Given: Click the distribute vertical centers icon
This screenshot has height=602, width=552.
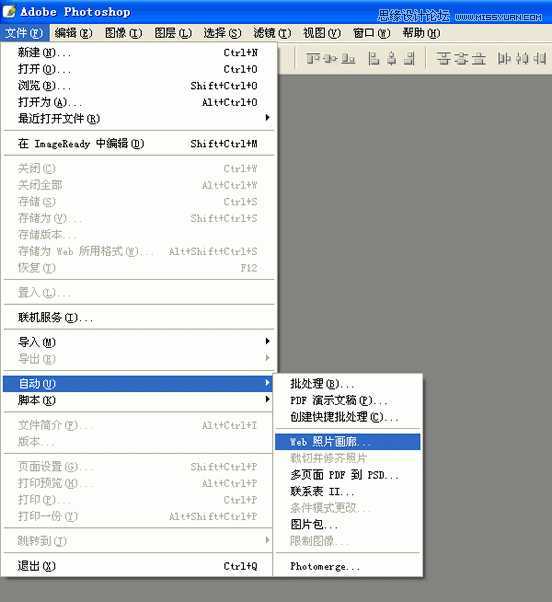Looking at the screenshot, I should pyautogui.click(x=461, y=58).
